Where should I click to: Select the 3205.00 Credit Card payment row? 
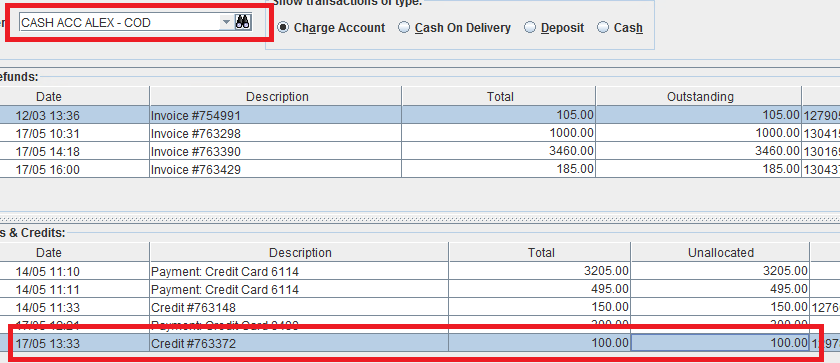420,271
